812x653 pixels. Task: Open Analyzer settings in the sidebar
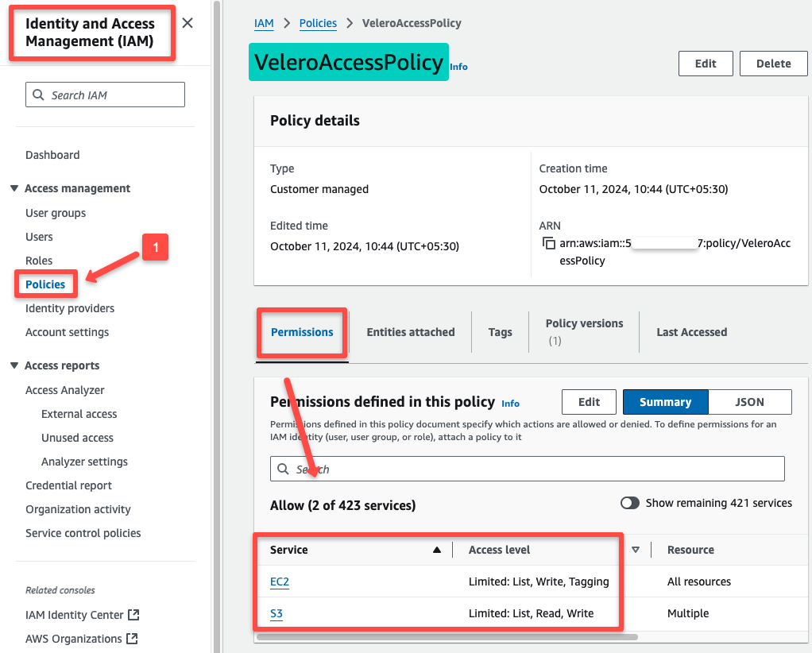tap(84, 462)
